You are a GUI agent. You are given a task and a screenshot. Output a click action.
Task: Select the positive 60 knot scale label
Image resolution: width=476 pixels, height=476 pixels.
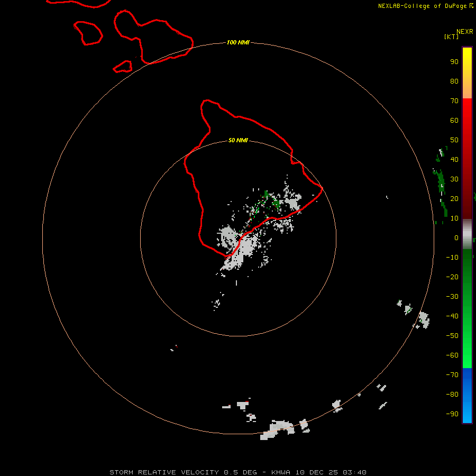[454, 120]
